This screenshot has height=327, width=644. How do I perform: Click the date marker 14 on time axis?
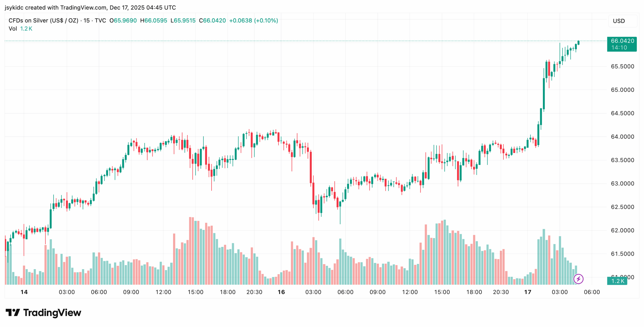coord(24,292)
